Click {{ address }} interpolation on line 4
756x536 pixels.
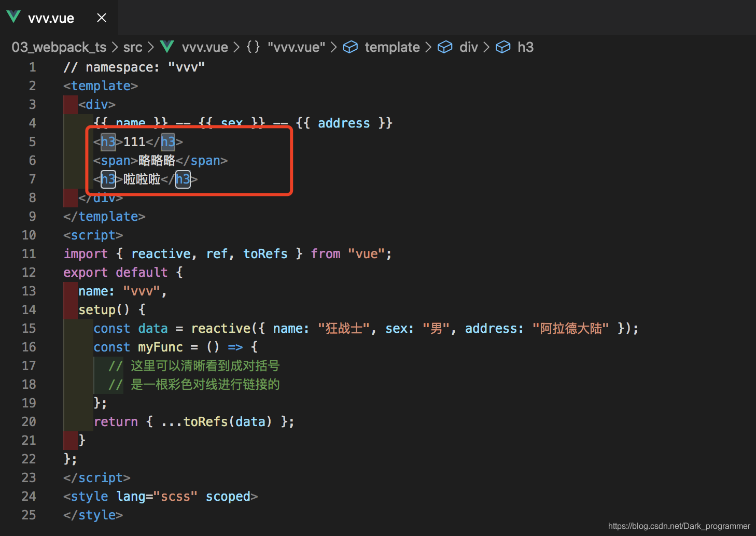click(344, 123)
